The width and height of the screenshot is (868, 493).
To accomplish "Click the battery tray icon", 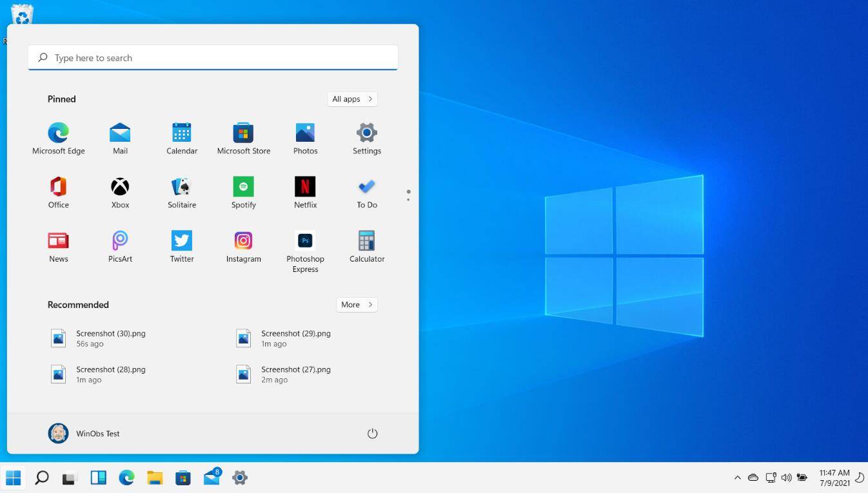I will pos(802,478).
